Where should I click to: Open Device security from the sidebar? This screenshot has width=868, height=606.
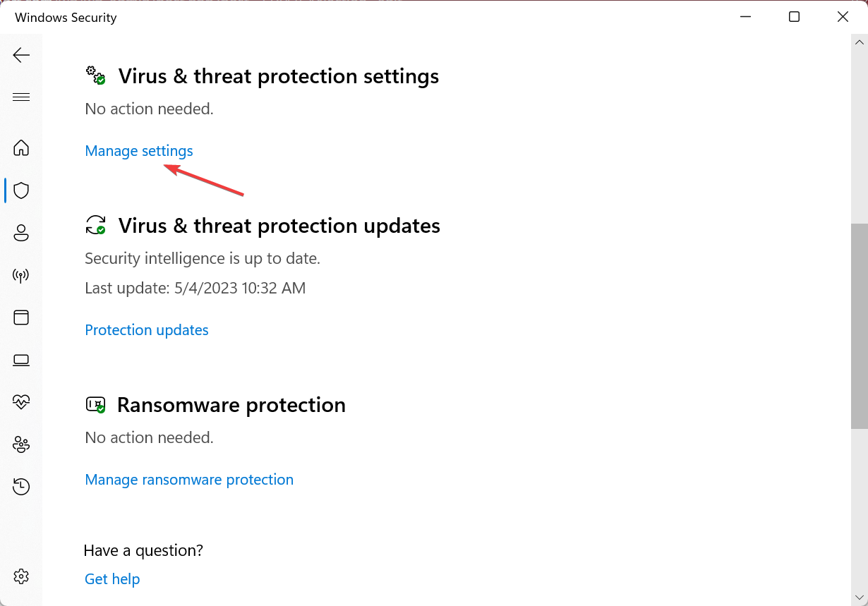point(21,360)
